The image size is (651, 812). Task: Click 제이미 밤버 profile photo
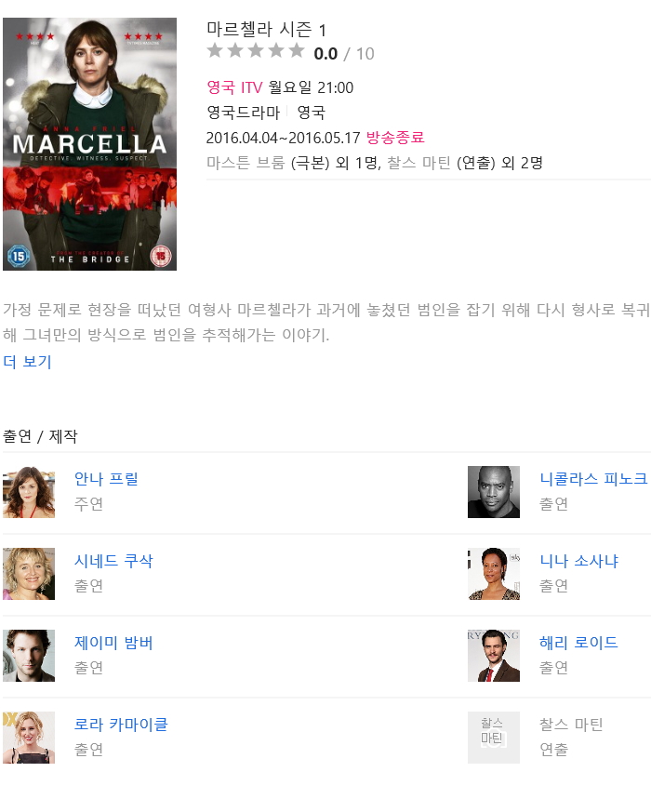coord(29,656)
